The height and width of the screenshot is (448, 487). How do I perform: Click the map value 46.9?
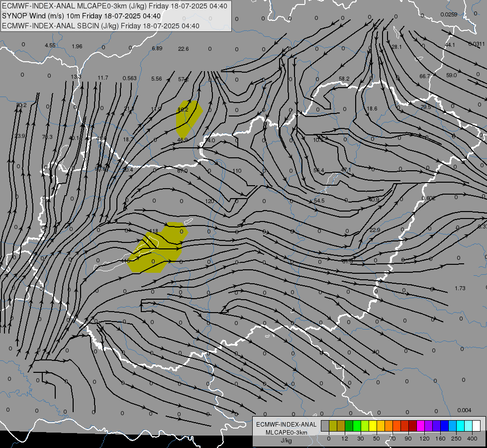183,140
